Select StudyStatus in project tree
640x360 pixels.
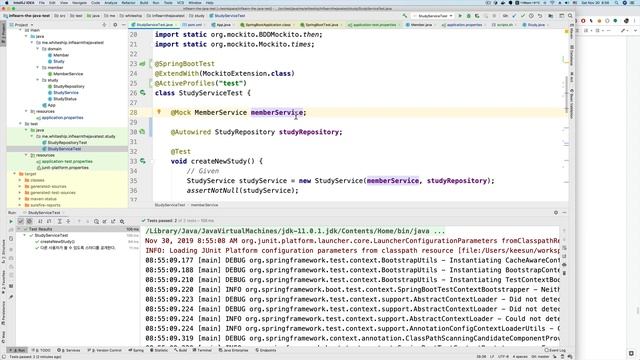click(x=64, y=99)
